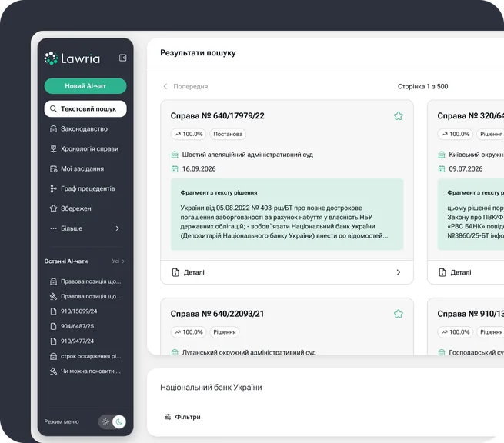This screenshot has height=443, width=504.
Task: Open Деталі of the case starting 320/64
Action: pyautogui.click(x=461, y=272)
